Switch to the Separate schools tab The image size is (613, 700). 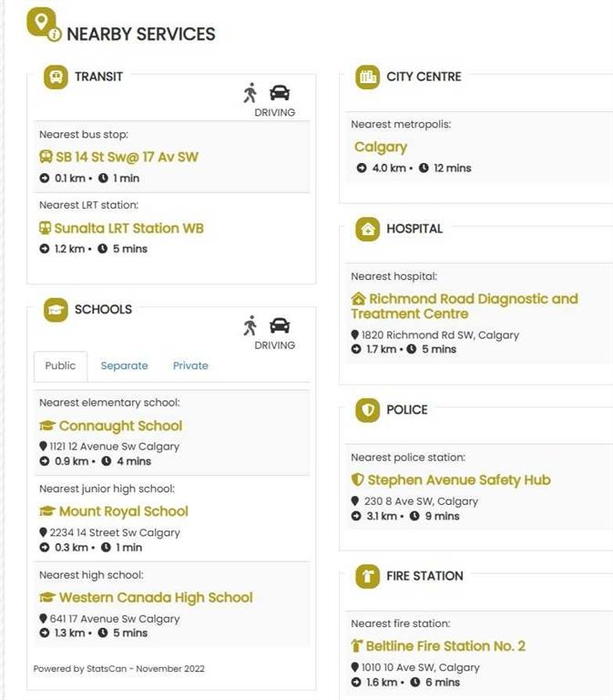coord(124,365)
